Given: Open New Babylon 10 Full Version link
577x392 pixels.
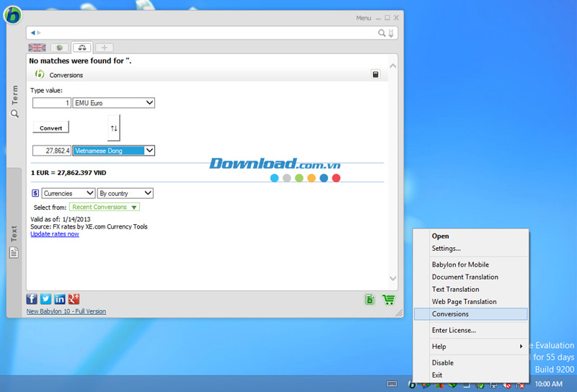Looking at the screenshot, I should (66, 311).
